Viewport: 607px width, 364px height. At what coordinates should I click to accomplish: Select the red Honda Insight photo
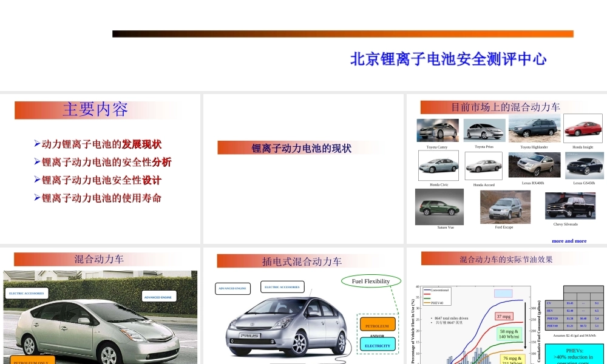point(583,129)
